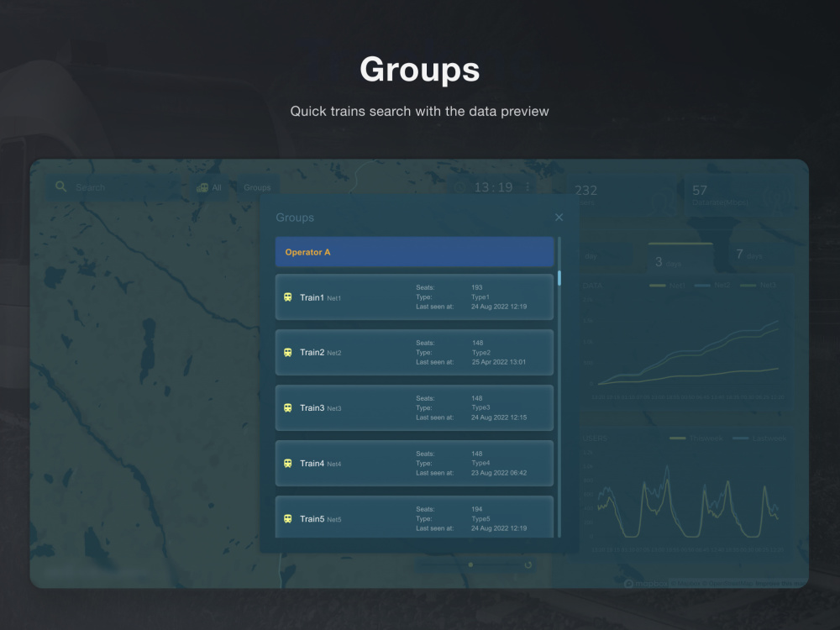This screenshot has height=630, width=840.
Task: Select the day range tab
Action: coord(606,256)
